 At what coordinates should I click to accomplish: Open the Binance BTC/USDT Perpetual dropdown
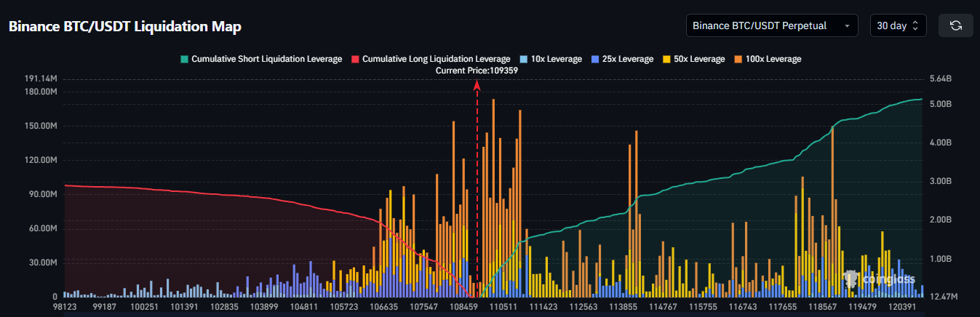(x=772, y=25)
